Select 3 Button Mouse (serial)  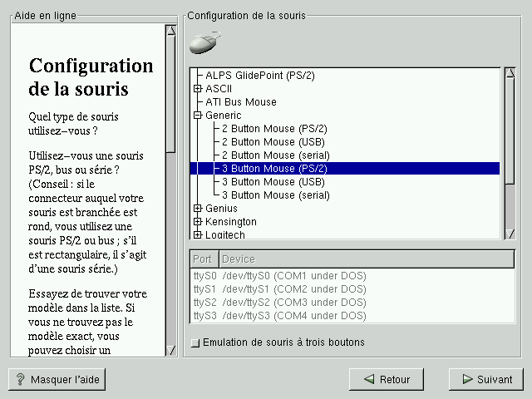[275, 195]
